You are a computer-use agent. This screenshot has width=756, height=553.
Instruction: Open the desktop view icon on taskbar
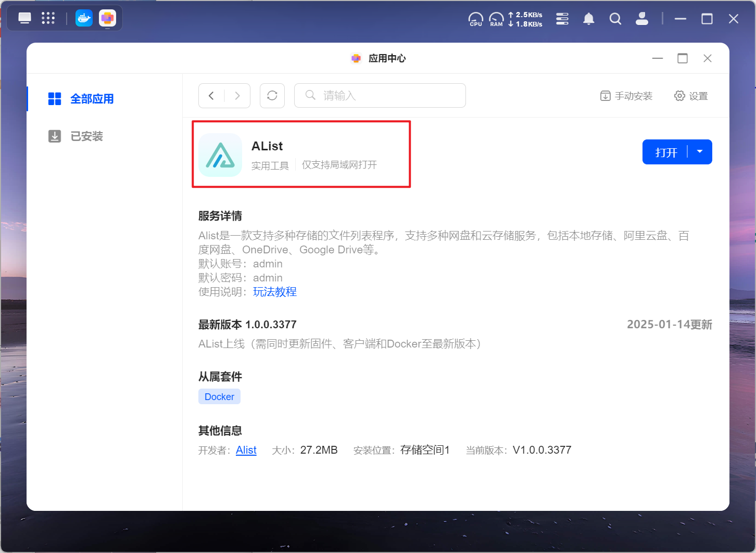click(x=24, y=18)
